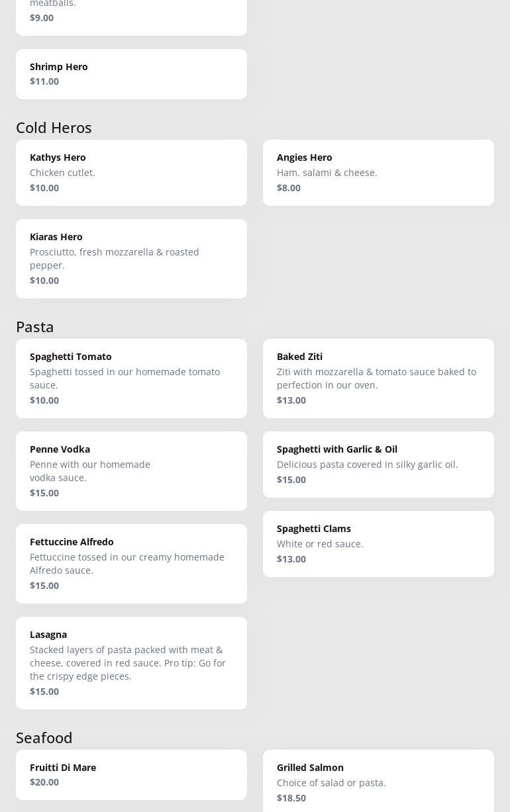Select Kiaras Hero prosciutto item
Screen dimensions: 510x812
click(131, 259)
